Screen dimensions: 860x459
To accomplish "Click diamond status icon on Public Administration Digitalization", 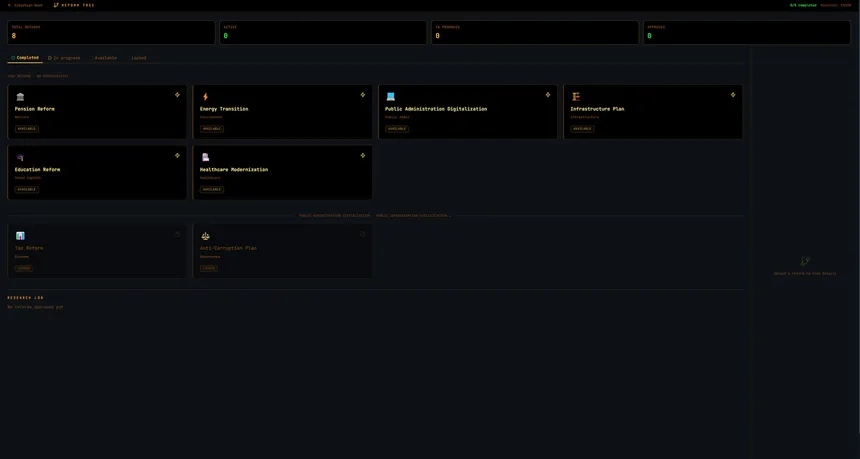I will (547, 95).
